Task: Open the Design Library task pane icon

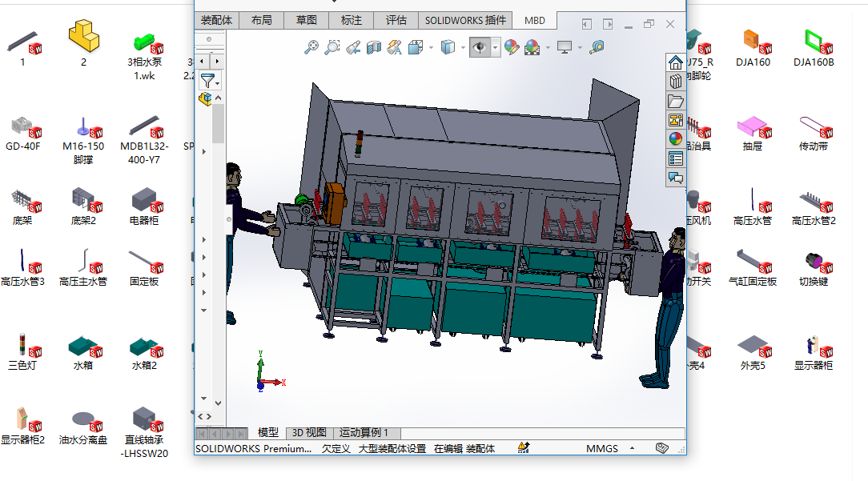Action: pyautogui.click(x=676, y=82)
